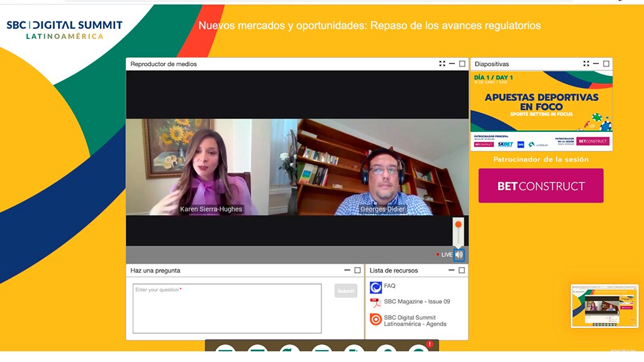Click the FAQ resource icon
The image size is (644, 362).
pyautogui.click(x=375, y=287)
